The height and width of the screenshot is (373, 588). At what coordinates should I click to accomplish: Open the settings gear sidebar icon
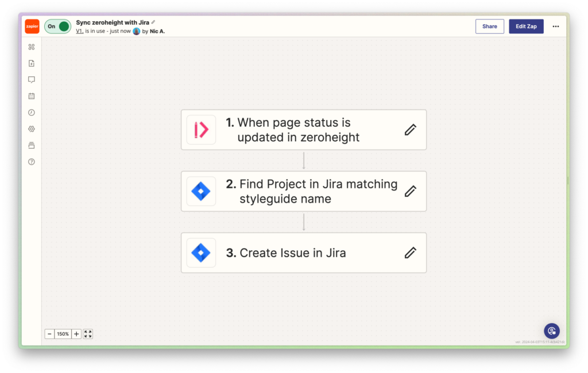click(x=32, y=129)
